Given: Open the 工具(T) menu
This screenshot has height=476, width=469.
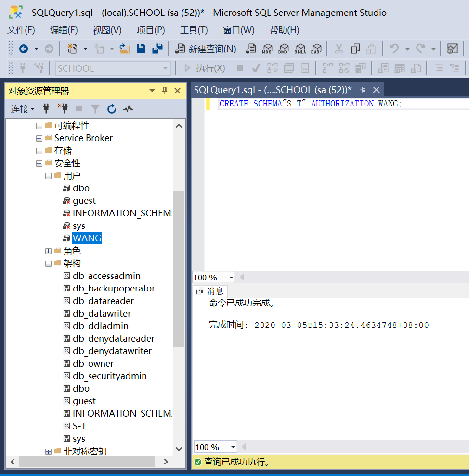Looking at the screenshot, I should (194, 30).
